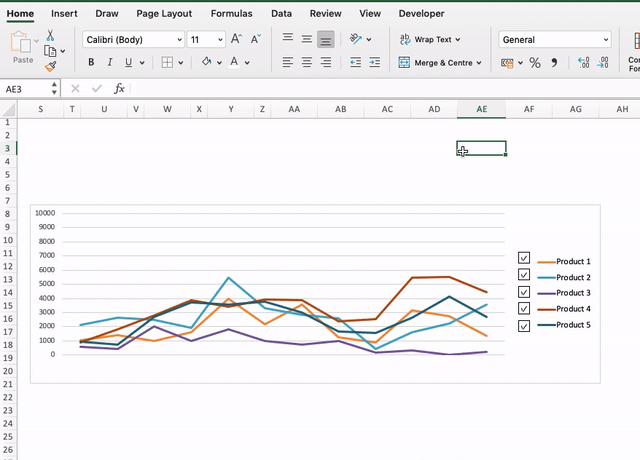Click the Increase Indent icon

[x=374, y=62]
